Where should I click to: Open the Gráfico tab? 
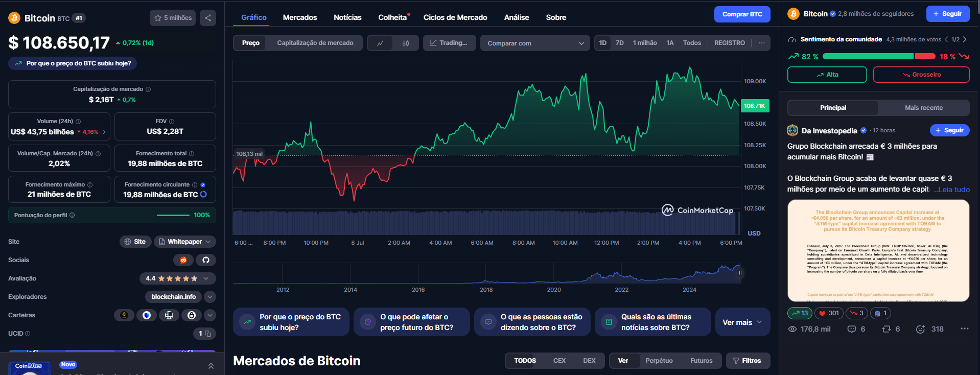(x=254, y=17)
